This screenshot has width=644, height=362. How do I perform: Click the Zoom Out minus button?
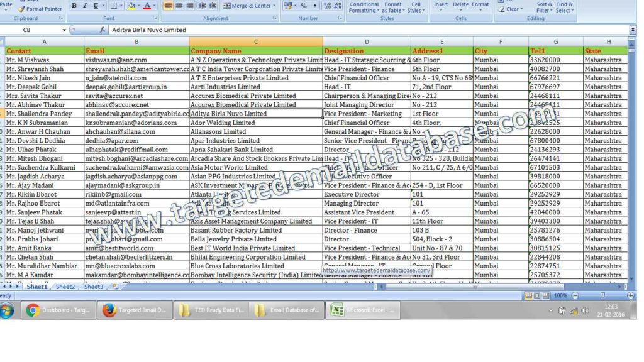coord(575,295)
